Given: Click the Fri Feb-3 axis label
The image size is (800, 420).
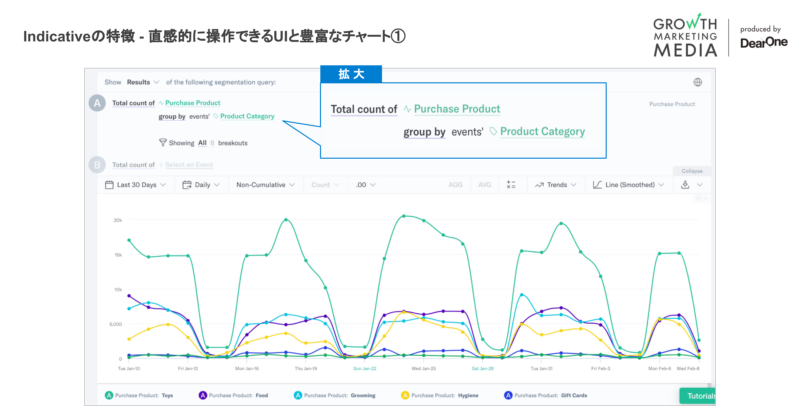Looking at the screenshot, I should point(601,368).
